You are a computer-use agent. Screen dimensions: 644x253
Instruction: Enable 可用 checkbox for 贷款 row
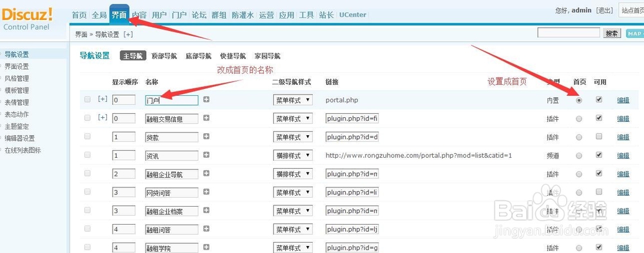click(x=599, y=136)
